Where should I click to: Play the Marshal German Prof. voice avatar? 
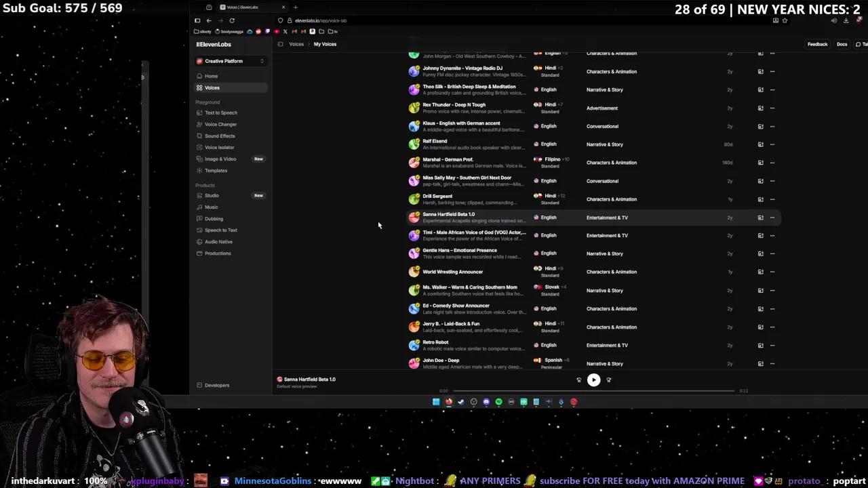(414, 163)
